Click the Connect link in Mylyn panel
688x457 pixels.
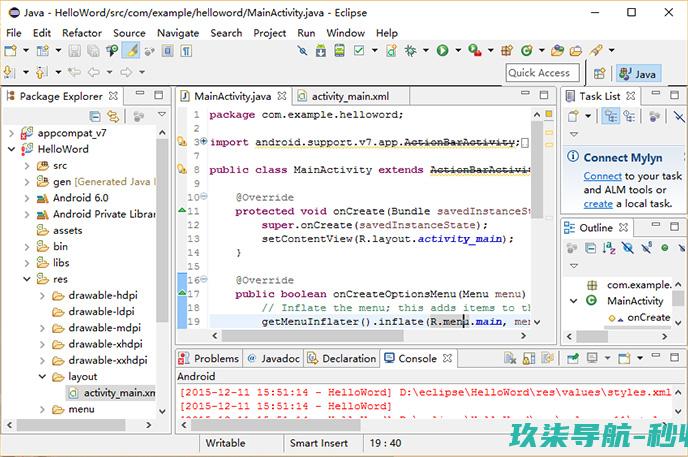click(602, 176)
